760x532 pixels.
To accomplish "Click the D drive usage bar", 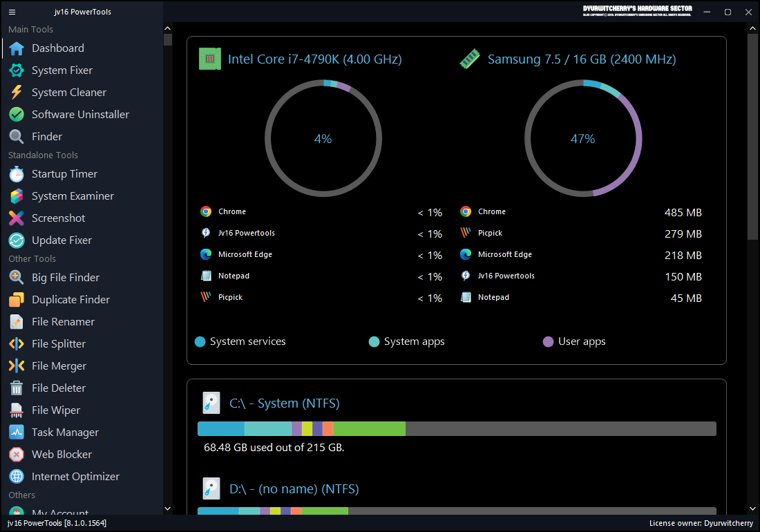I will click(x=457, y=511).
